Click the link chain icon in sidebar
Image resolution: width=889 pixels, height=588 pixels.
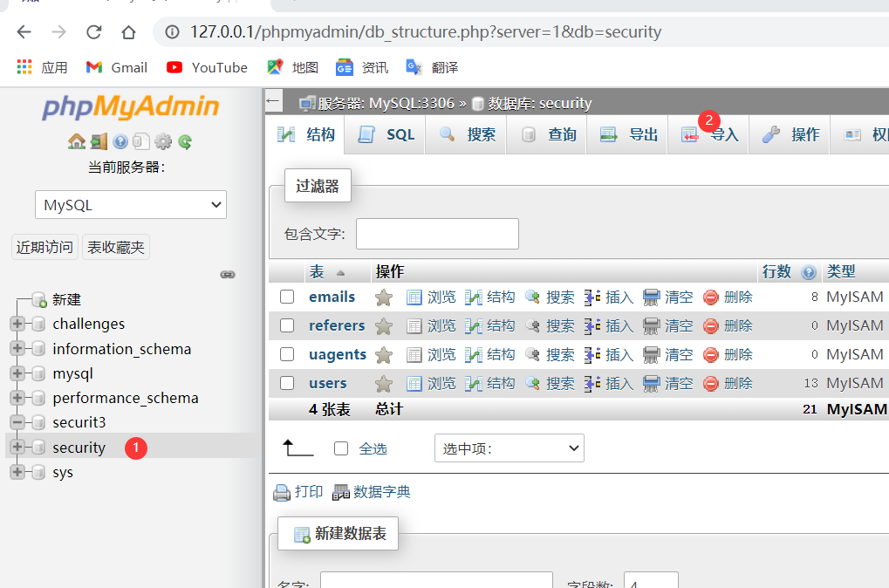(x=228, y=275)
